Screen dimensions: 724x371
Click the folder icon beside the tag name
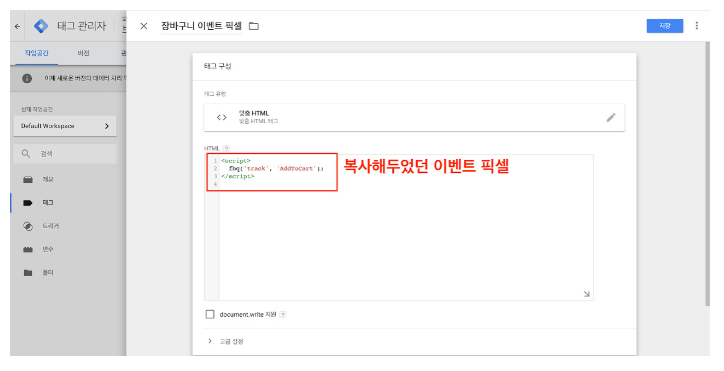click(253, 26)
